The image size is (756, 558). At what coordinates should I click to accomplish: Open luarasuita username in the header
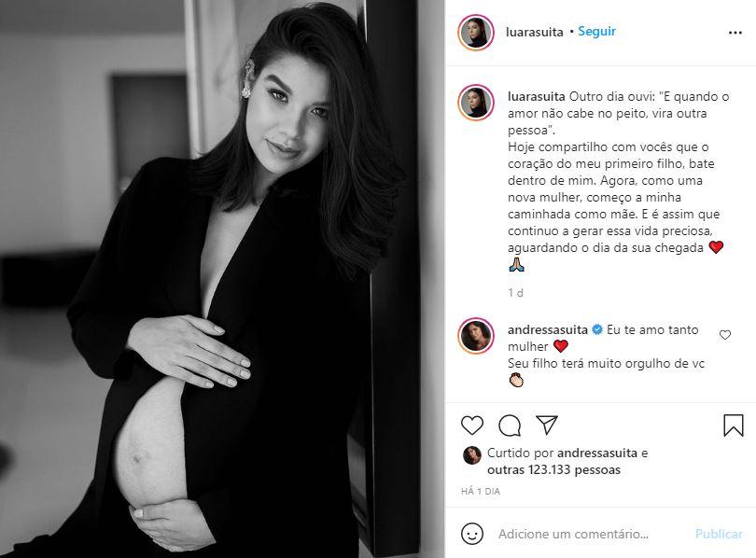tap(534, 32)
